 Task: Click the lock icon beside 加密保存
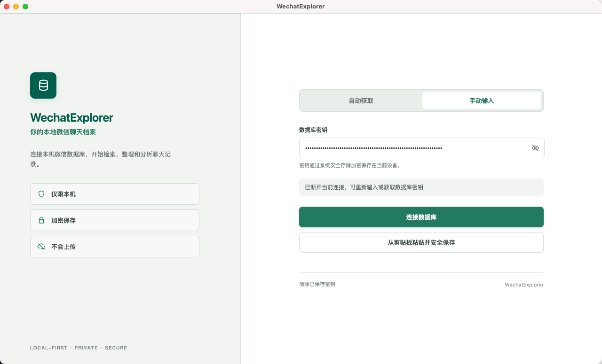[41, 220]
